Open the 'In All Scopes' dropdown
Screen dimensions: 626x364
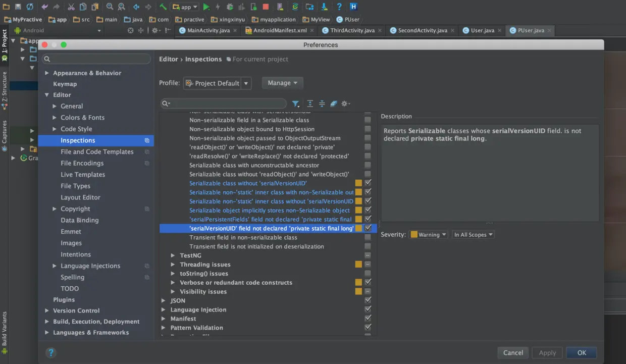tap(473, 235)
